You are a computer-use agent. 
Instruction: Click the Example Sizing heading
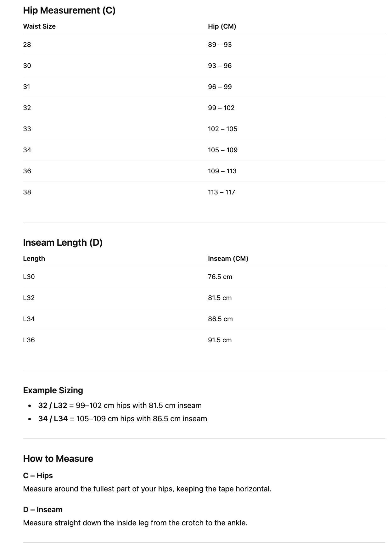(53, 390)
